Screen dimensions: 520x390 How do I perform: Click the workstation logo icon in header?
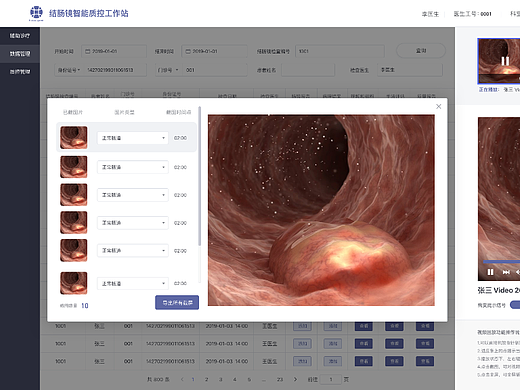(x=36, y=13)
